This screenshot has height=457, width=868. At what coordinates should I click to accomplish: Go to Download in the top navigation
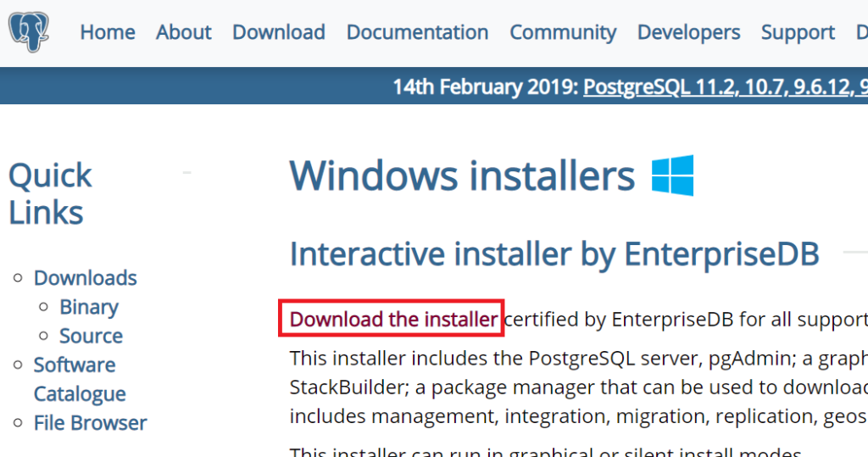pos(278,33)
